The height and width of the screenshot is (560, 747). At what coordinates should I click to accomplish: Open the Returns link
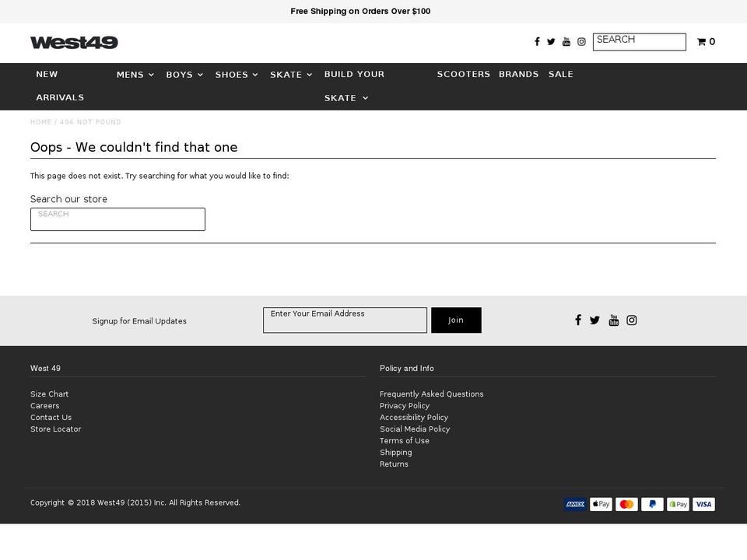(394, 464)
